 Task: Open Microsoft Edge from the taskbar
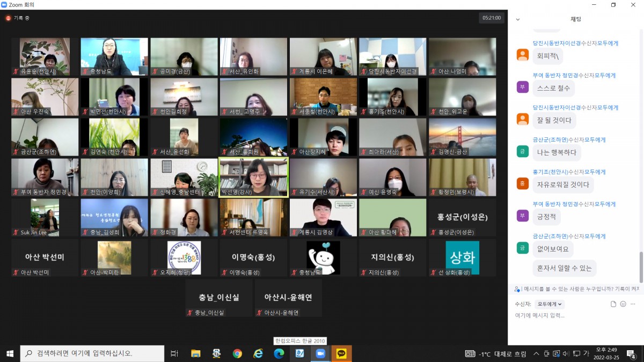click(279, 353)
